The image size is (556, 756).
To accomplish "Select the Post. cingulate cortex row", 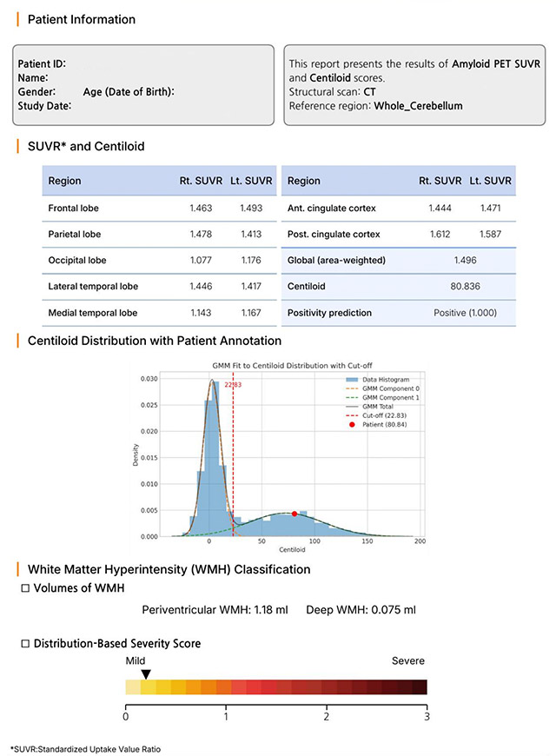I will click(399, 235).
